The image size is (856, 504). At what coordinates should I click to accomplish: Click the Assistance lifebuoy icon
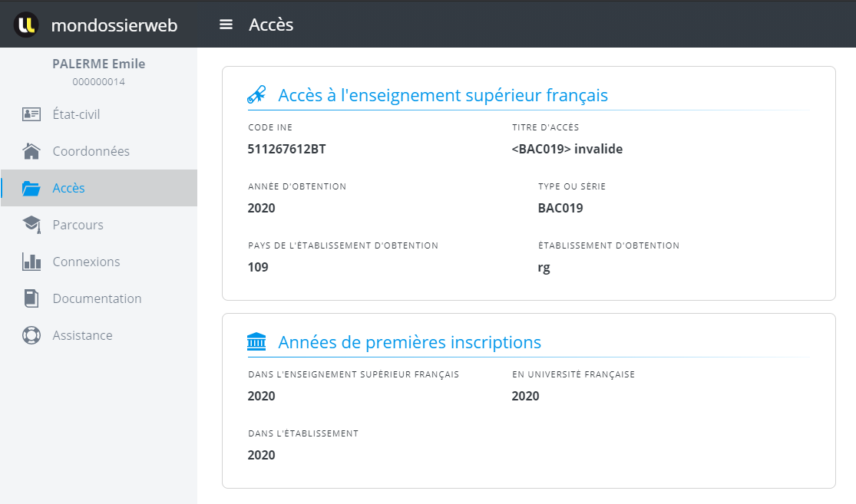point(31,335)
